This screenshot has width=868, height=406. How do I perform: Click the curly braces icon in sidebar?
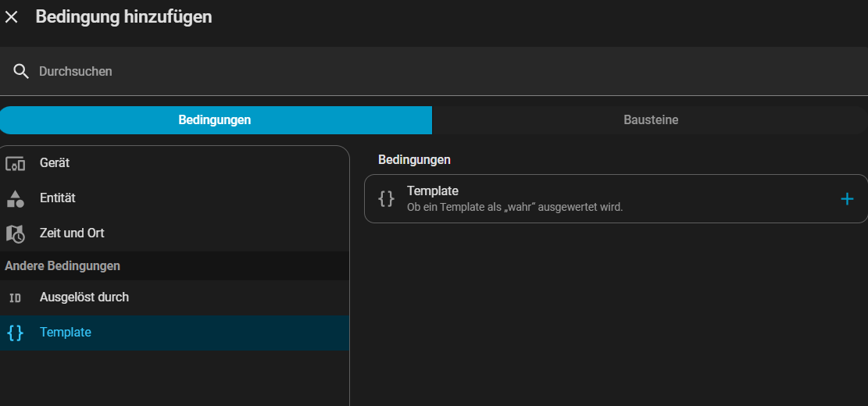[16, 333]
